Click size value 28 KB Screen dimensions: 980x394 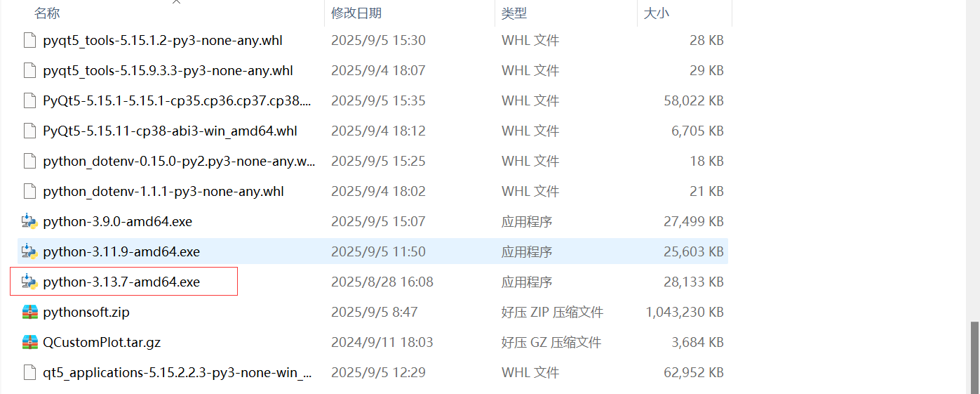[706, 40]
